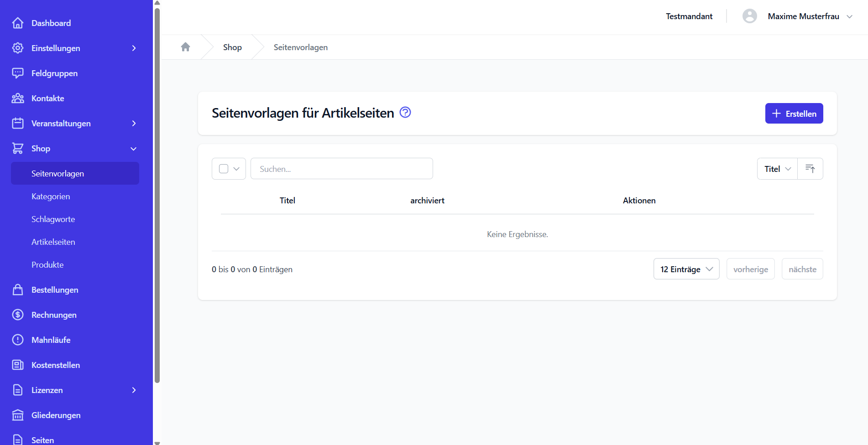Click the user avatar icon

coord(749,16)
